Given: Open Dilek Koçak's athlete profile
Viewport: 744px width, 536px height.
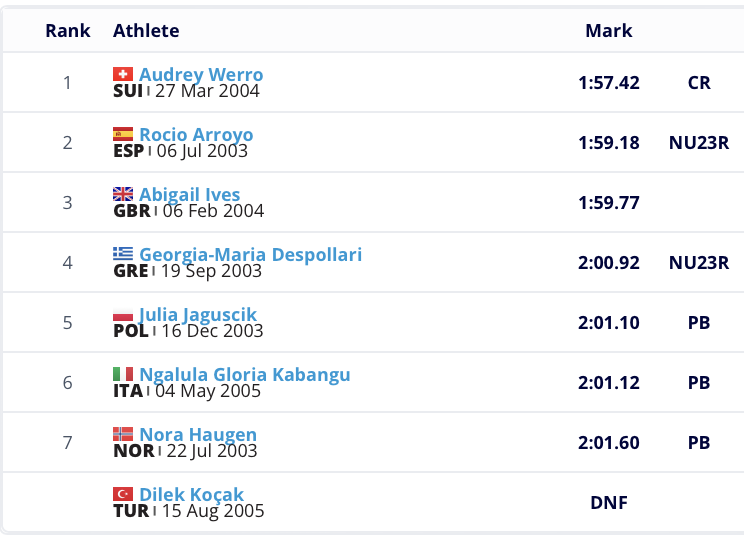Looking at the screenshot, I should pyautogui.click(x=191, y=495).
